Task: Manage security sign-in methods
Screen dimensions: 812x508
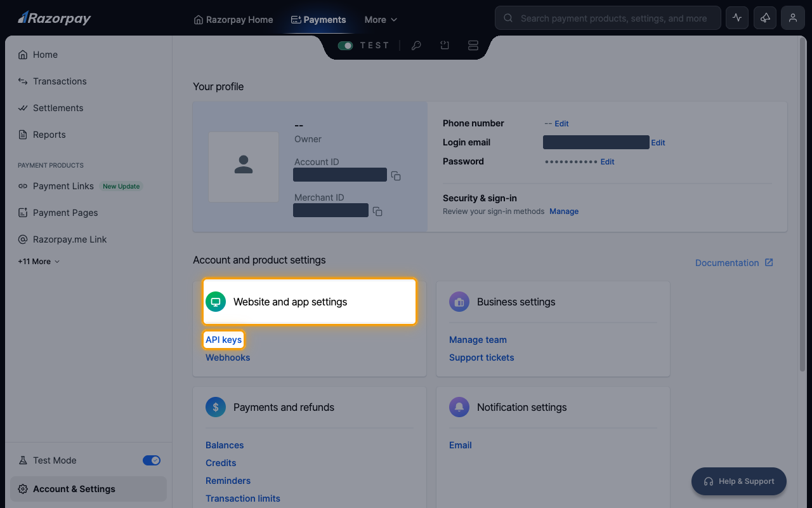Action: click(x=564, y=211)
